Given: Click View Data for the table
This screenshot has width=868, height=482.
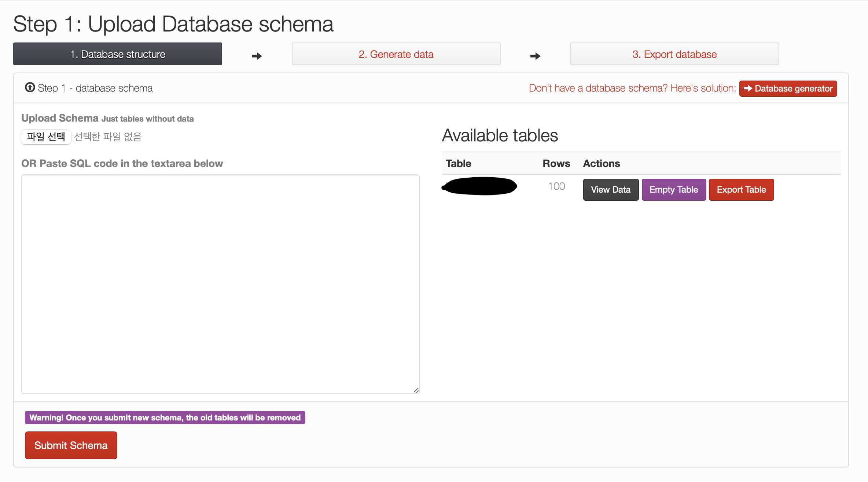Looking at the screenshot, I should (x=611, y=190).
